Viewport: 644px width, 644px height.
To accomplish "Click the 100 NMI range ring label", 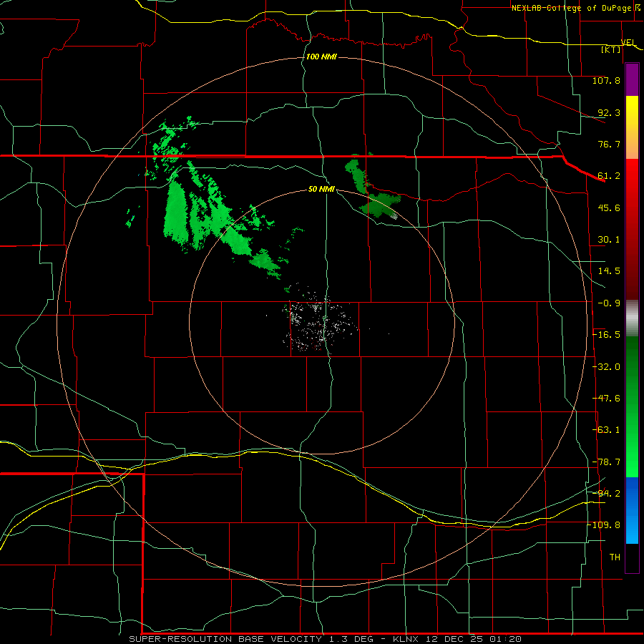I will coord(321,57).
